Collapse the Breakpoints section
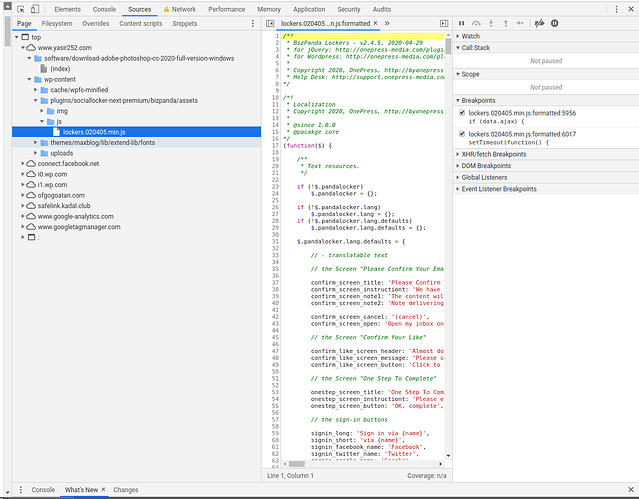Image resolution: width=639 pixels, height=499 pixels. click(x=479, y=100)
